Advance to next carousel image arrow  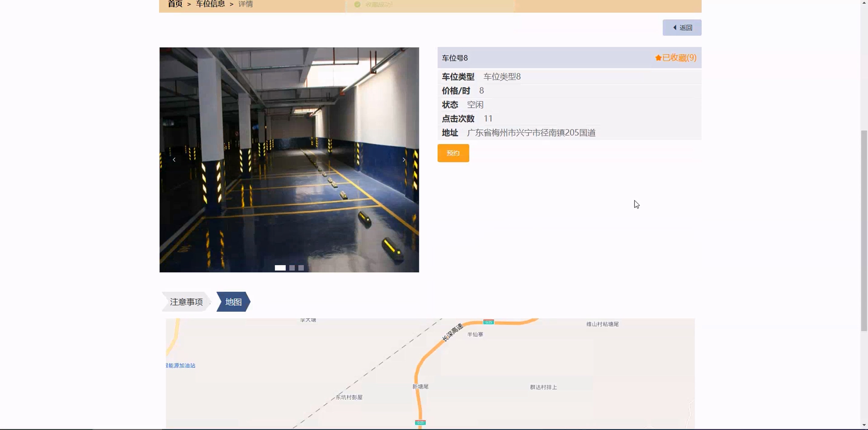(x=404, y=160)
